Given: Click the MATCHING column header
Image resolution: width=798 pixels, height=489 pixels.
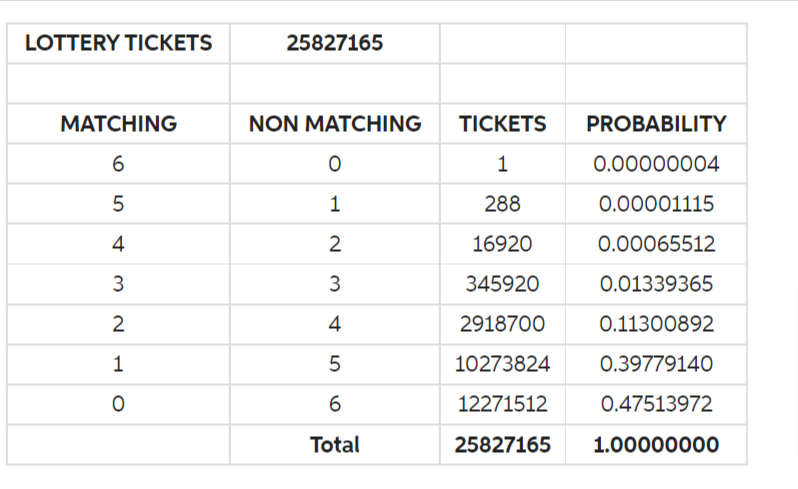Looking at the screenshot, I should coord(118,124).
